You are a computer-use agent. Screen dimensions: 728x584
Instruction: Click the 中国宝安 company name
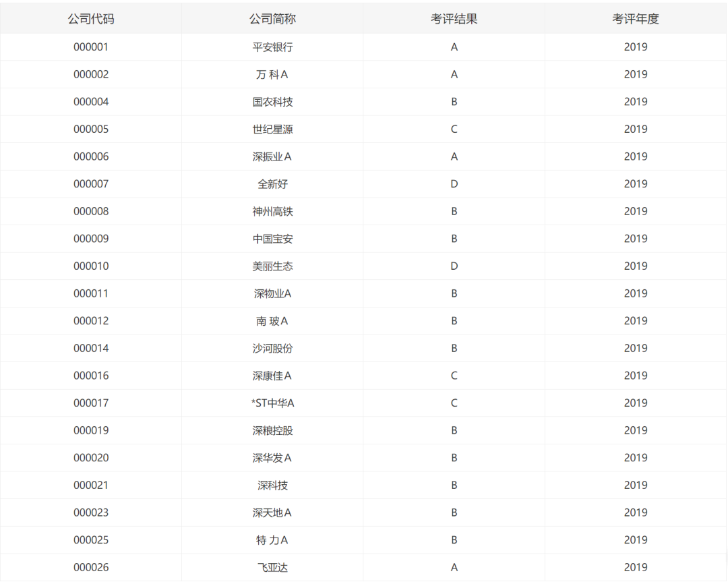pos(272,239)
